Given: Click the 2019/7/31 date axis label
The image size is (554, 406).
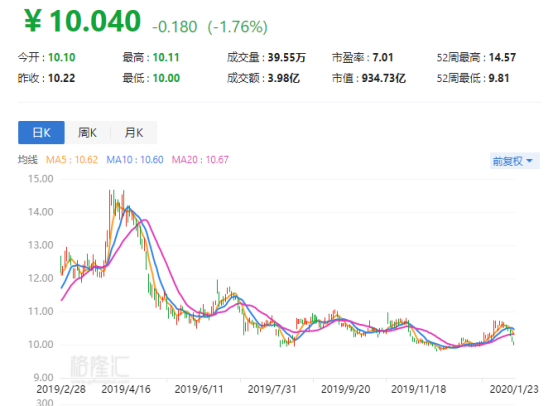Looking at the screenshot, I should pos(272,389).
